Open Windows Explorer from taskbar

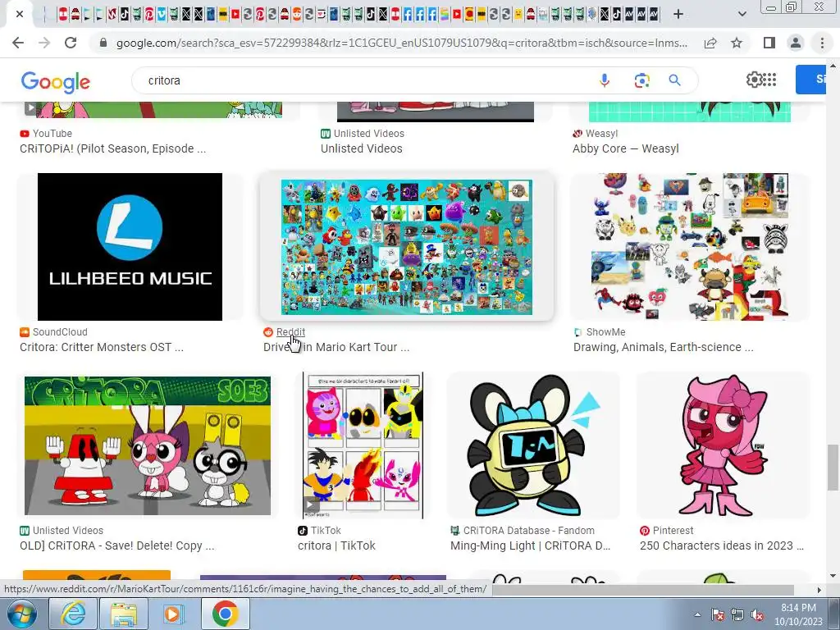pyautogui.click(x=123, y=614)
